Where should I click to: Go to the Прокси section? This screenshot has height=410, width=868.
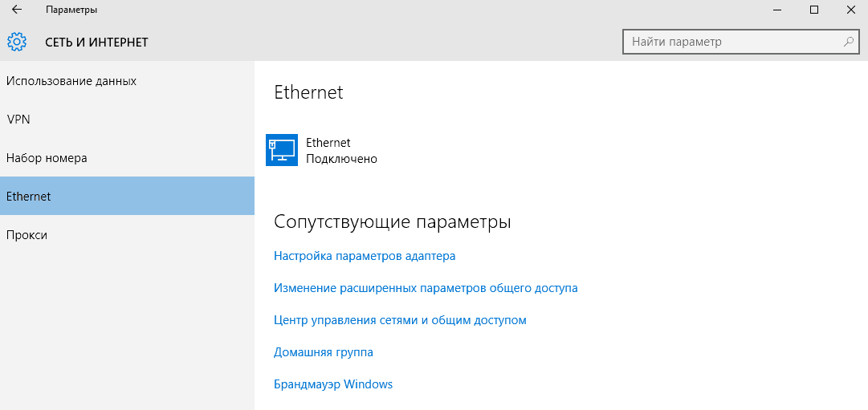[26, 235]
